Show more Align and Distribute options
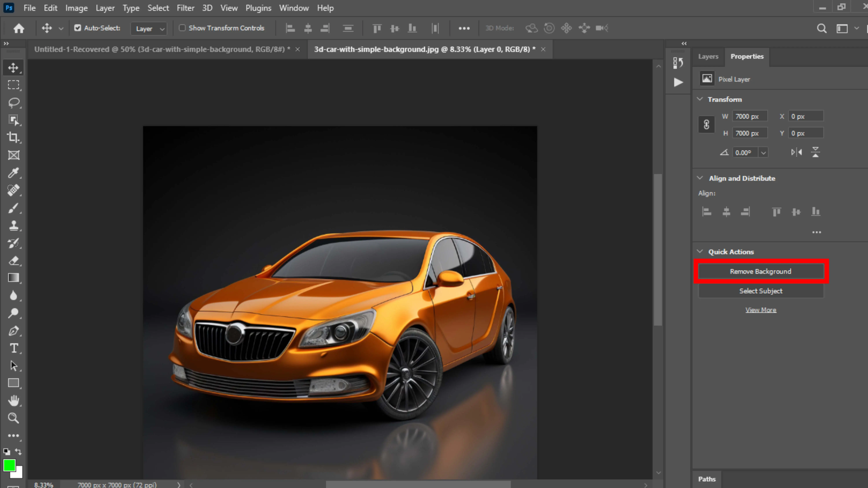868x488 pixels. point(816,232)
